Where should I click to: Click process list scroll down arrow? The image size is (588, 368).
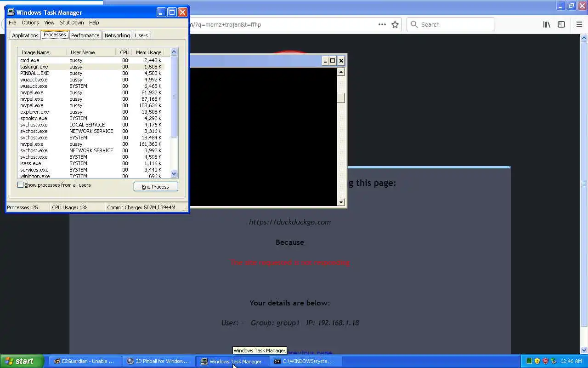tap(174, 173)
